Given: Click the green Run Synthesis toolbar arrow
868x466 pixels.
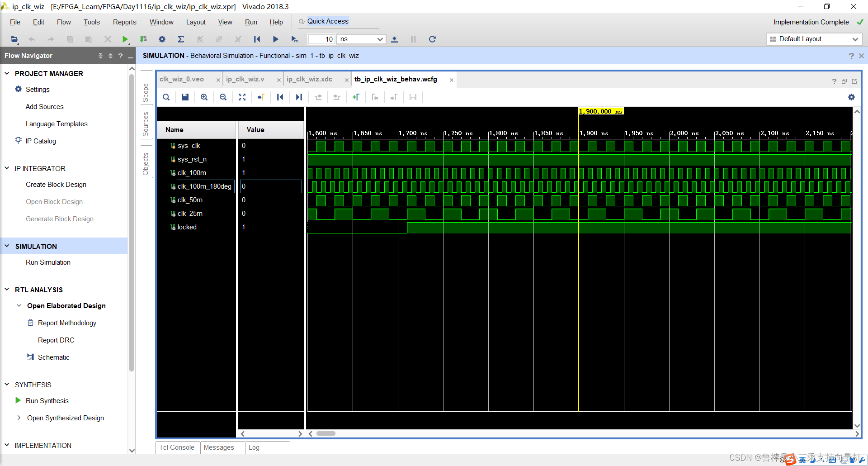Looking at the screenshot, I should [x=125, y=39].
